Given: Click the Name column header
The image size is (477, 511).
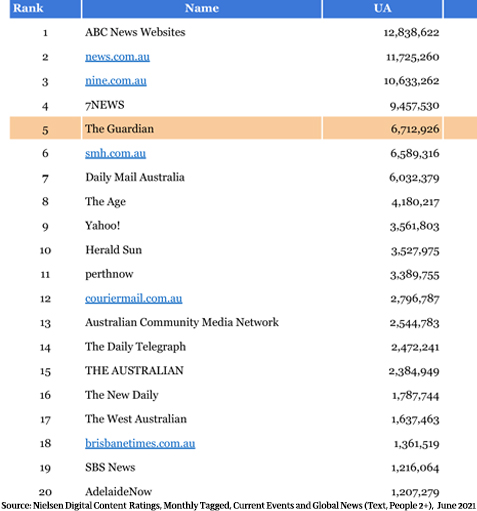Looking at the screenshot, I should [x=202, y=8].
